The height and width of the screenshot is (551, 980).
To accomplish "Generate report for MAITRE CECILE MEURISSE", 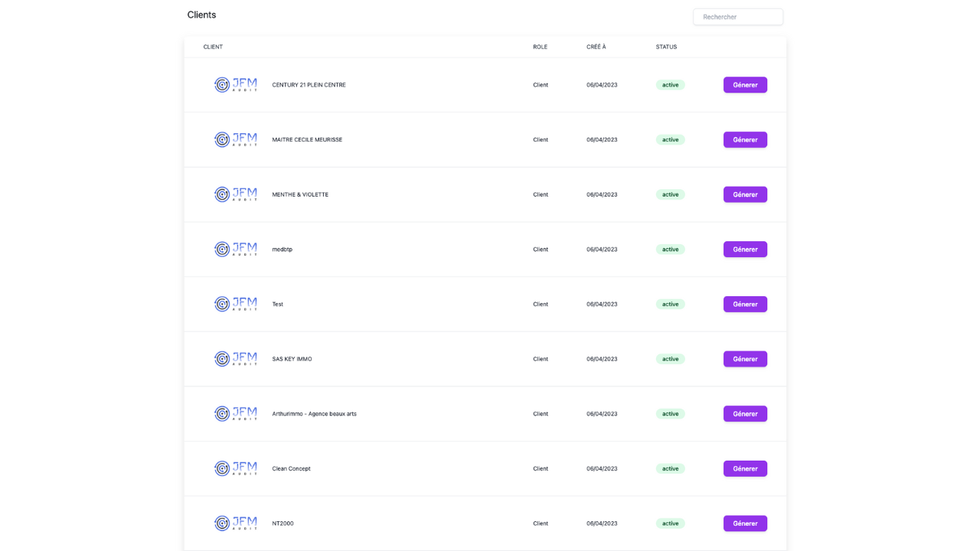I will coord(745,140).
